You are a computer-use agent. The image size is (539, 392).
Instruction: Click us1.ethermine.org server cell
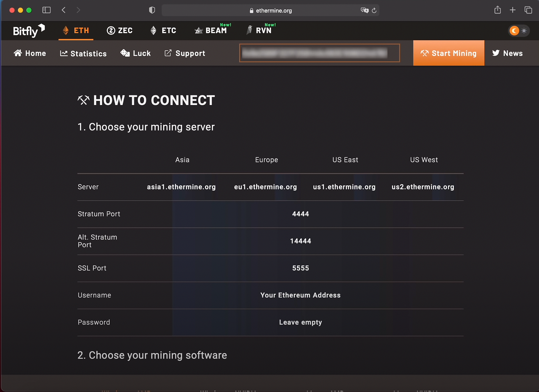coord(344,187)
